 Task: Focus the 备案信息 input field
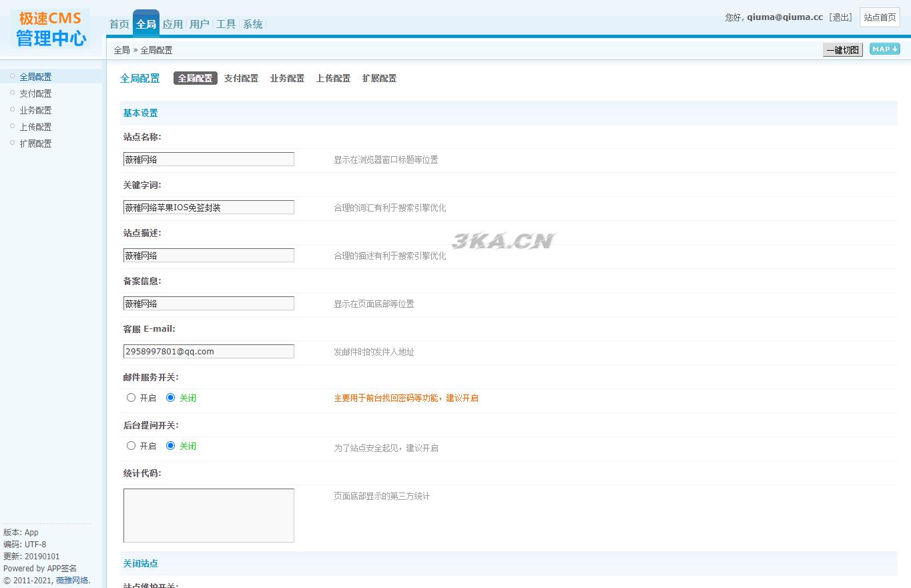209,304
